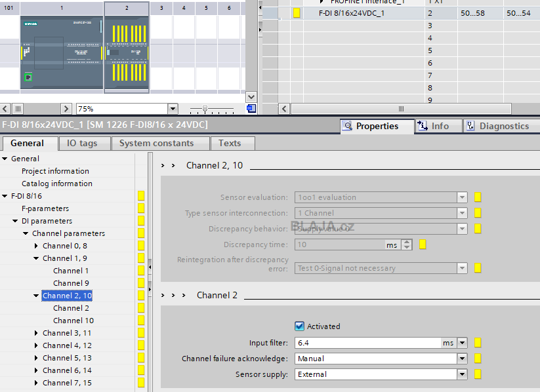
Task: Select Channel 1 in the tree
Action: (x=71, y=271)
